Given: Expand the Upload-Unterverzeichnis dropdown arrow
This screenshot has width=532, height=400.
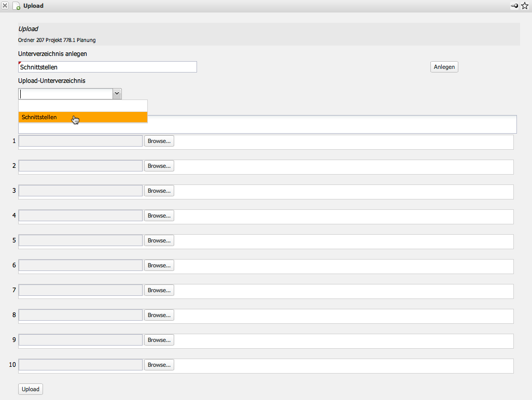Looking at the screenshot, I should 117,94.
